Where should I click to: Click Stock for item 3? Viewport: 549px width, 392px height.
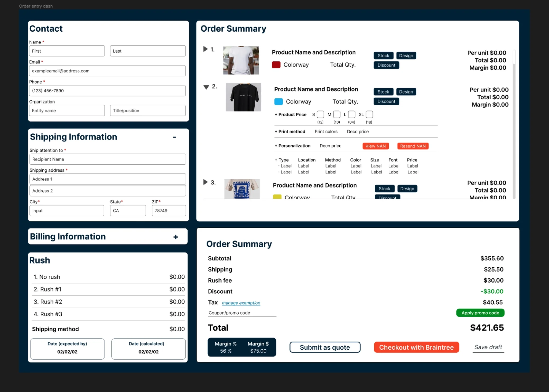[x=384, y=188]
